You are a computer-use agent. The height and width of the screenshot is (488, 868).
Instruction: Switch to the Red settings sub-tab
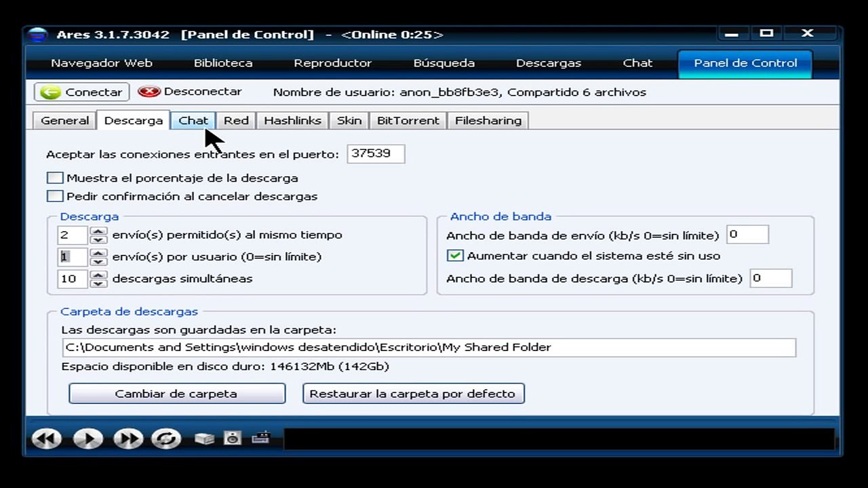tap(236, 121)
